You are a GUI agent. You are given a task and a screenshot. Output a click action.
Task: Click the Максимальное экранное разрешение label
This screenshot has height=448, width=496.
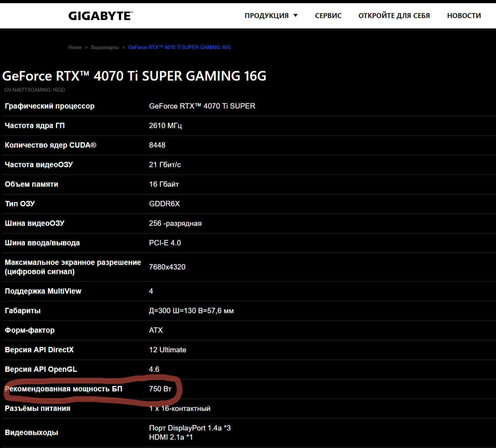[x=73, y=267]
